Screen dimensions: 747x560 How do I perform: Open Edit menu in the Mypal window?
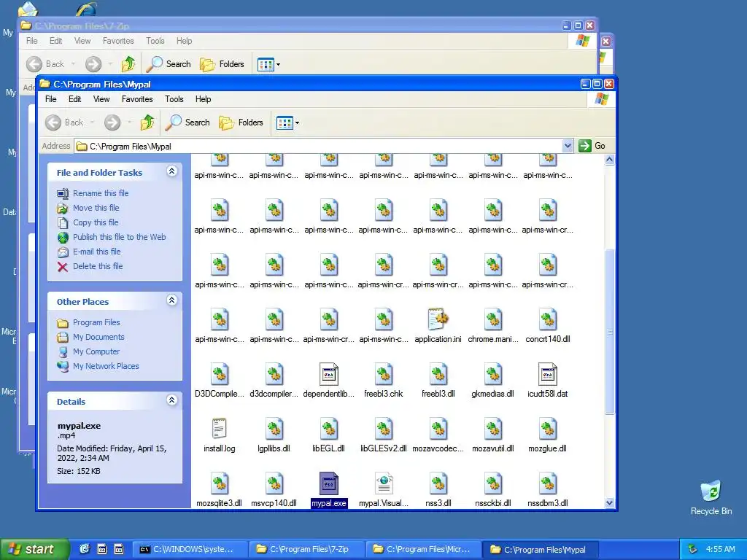coord(75,99)
